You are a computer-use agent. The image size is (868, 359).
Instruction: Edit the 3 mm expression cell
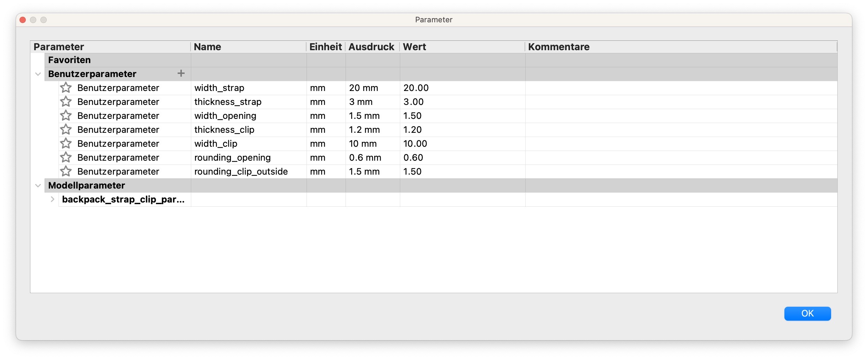(x=373, y=102)
